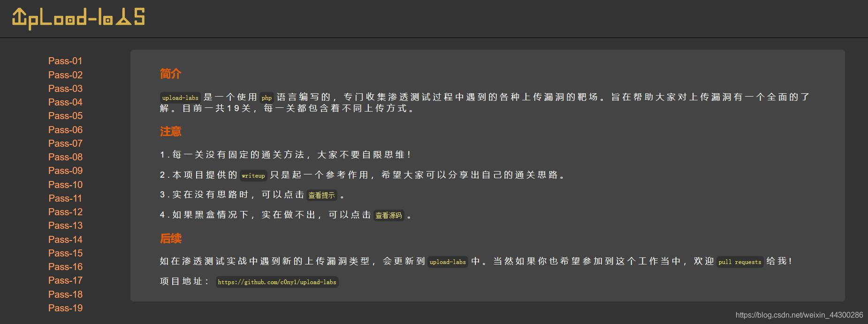Click the 查看提示 hint tag
Image resolution: width=868 pixels, height=324 pixels.
coord(321,196)
